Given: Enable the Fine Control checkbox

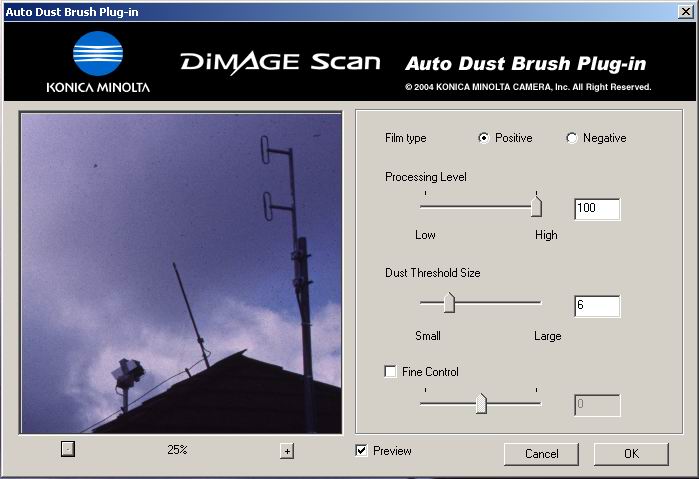Looking at the screenshot, I should point(390,372).
